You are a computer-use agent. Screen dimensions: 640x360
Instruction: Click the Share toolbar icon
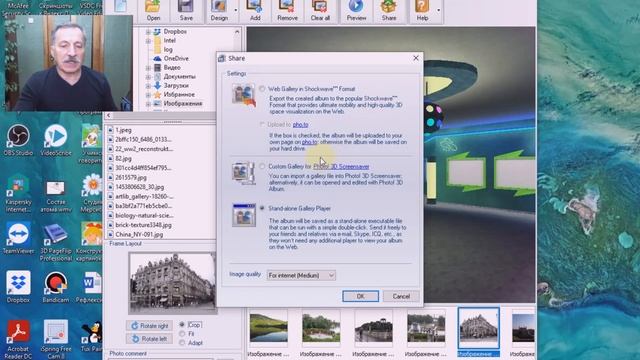tap(389, 11)
